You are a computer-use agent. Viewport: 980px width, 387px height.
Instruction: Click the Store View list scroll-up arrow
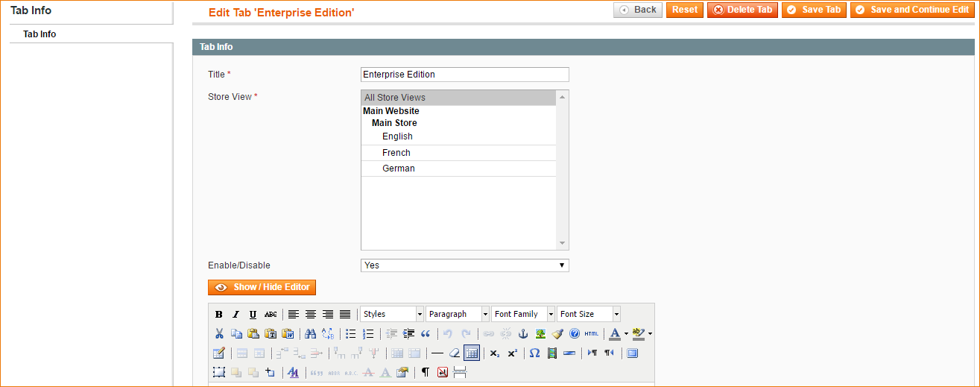(x=563, y=97)
